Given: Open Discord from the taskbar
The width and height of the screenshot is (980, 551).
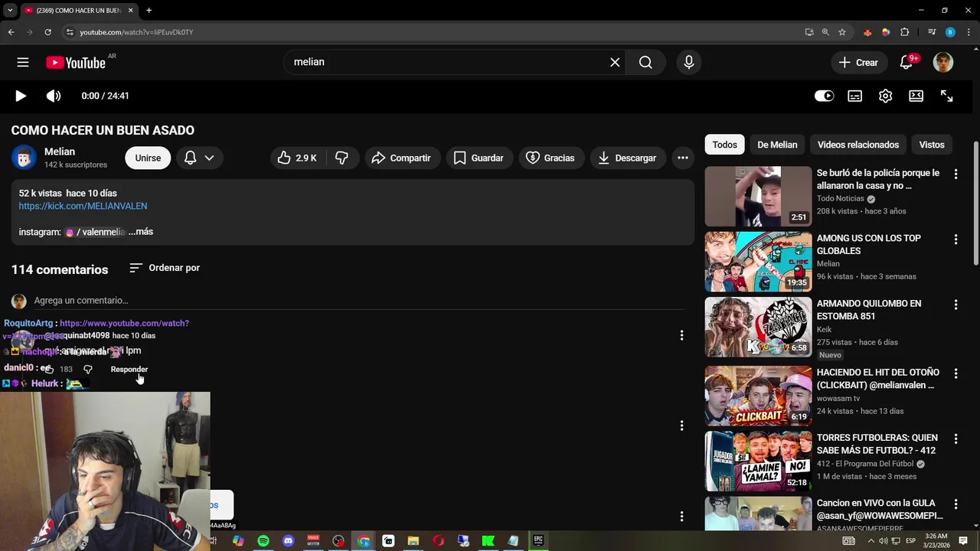Looking at the screenshot, I should click(288, 541).
